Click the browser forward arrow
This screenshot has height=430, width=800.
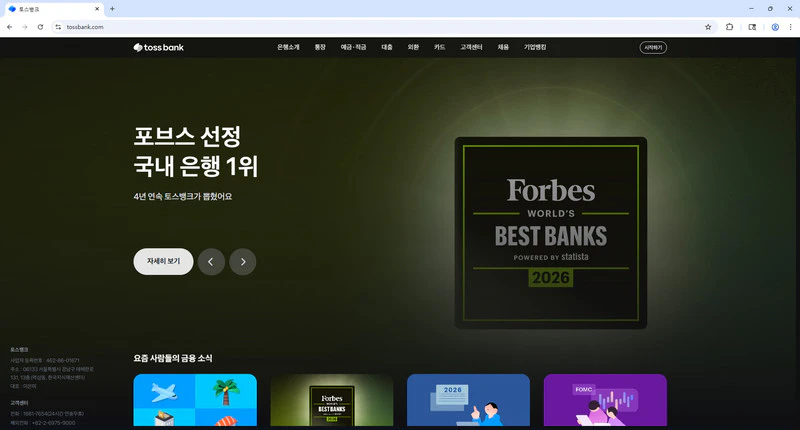click(x=24, y=27)
